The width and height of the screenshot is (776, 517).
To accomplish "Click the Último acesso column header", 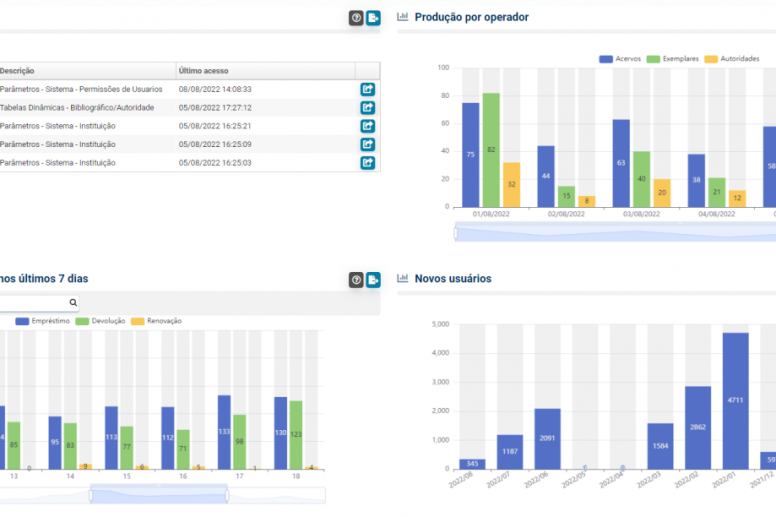I will (x=203, y=71).
